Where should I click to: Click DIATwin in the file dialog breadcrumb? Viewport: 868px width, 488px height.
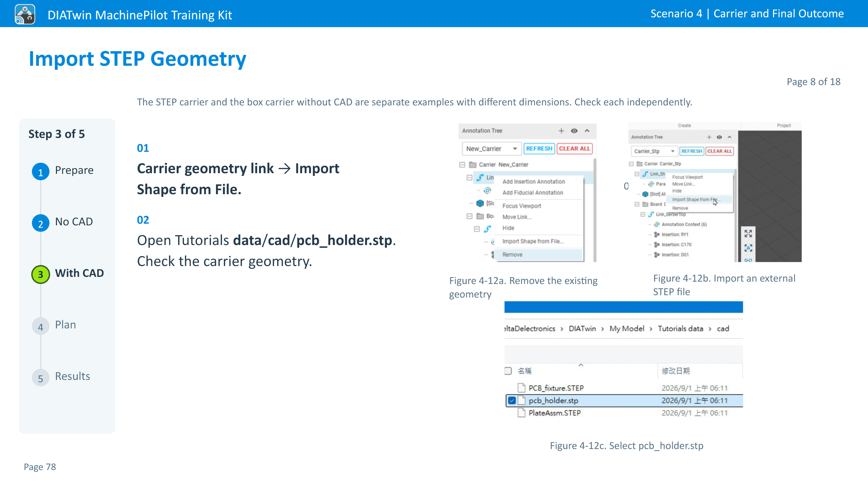(582, 329)
